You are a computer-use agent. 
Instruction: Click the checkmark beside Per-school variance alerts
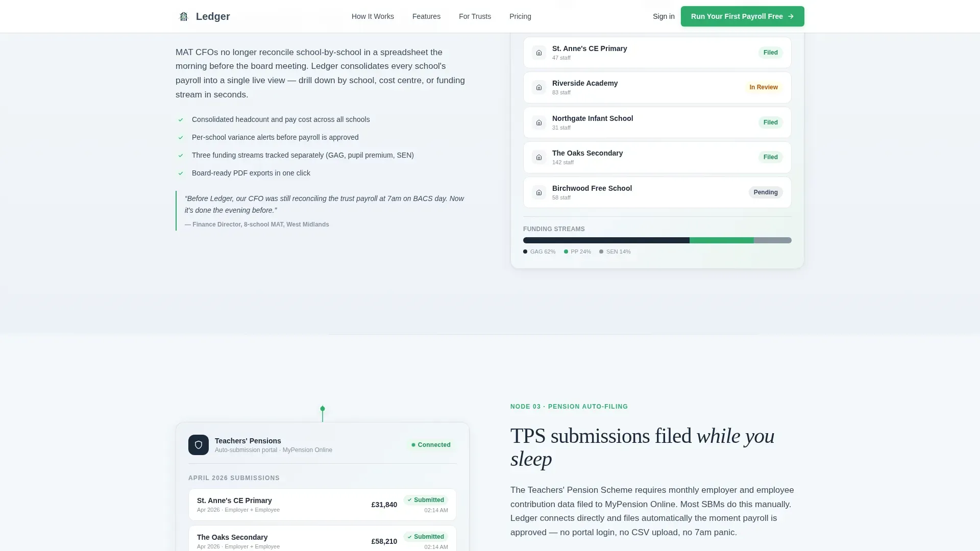[181, 138]
